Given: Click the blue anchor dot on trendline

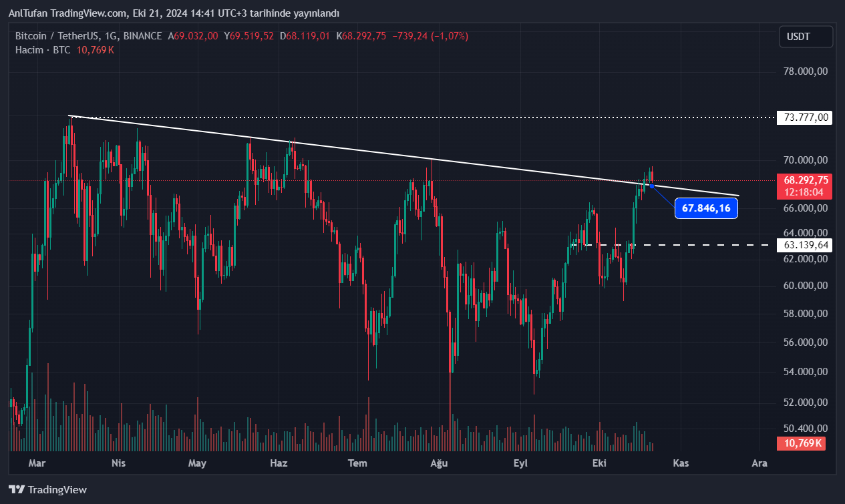Looking at the screenshot, I should 652,186.
